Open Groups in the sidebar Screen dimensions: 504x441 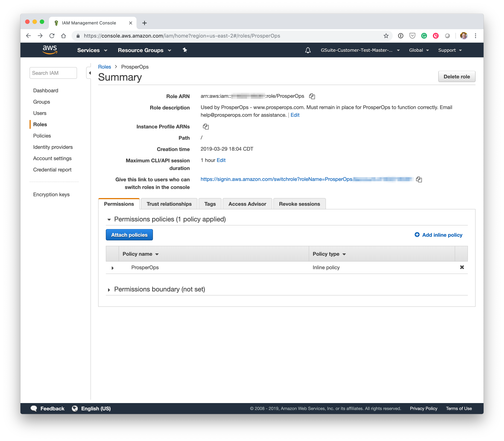pyautogui.click(x=42, y=102)
